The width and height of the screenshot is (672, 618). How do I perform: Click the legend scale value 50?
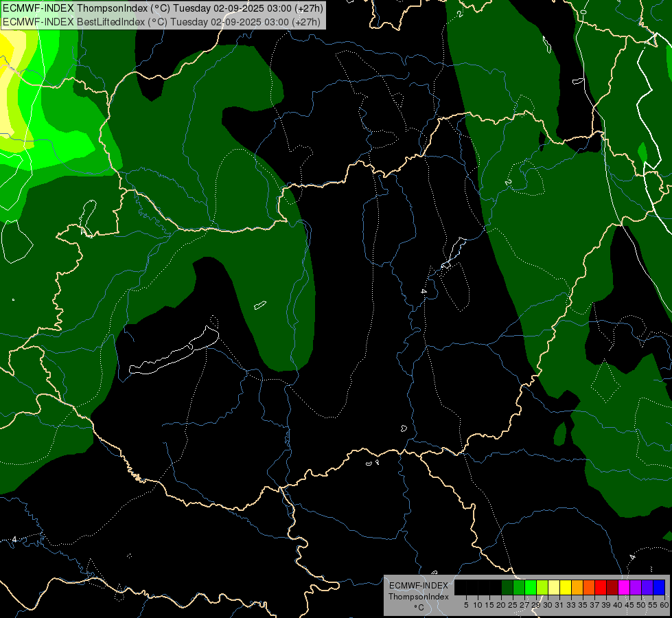tap(641, 605)
